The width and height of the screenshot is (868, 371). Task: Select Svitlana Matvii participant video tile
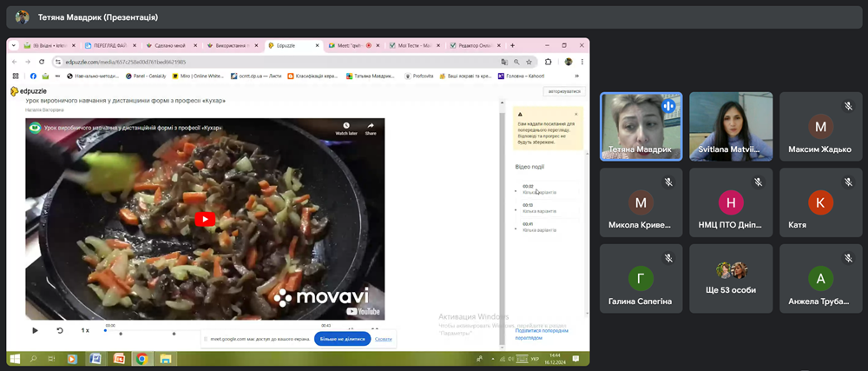(729, 127)
